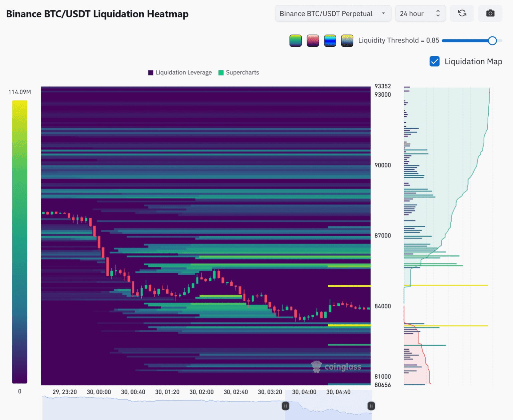Open the 24 hour timeframe selector
This screenshot has height=420, width=513.
point(420,14)
